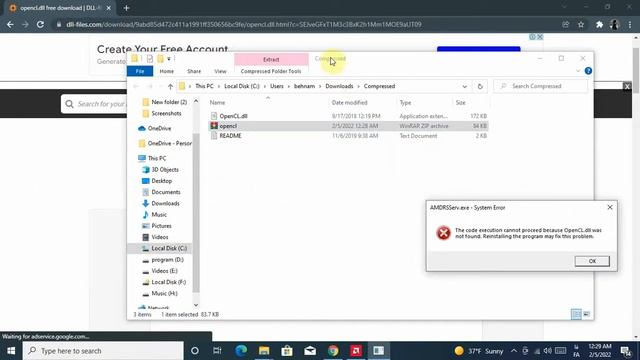
Task: Open Microsoft Edge from taskbar
Action: pos(241,351)
